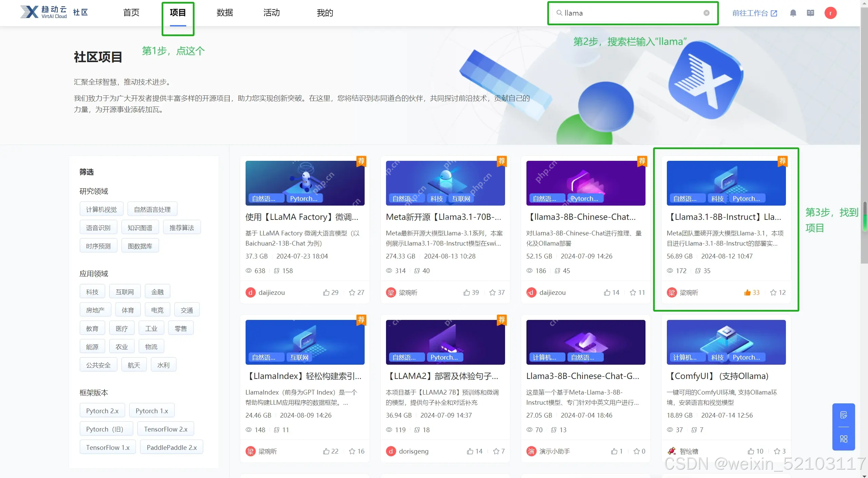Open author daijiezou's profile link
Screen dimensions: 868x478
click(271, 292)
